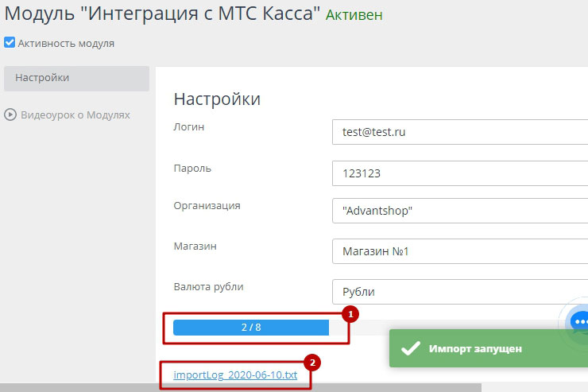Click the Пароль field with 123123
The height and width of the screenshot is (392, 588).
click(460, 173)
